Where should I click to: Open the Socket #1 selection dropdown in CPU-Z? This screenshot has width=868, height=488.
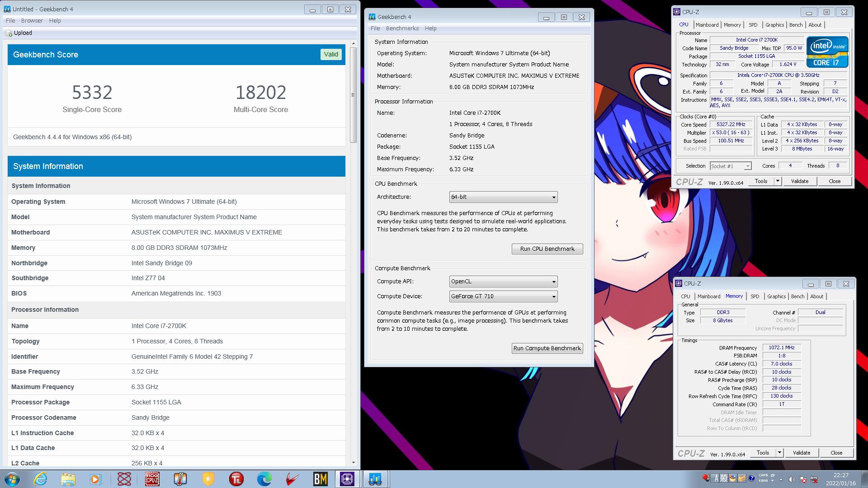point(731,166)
